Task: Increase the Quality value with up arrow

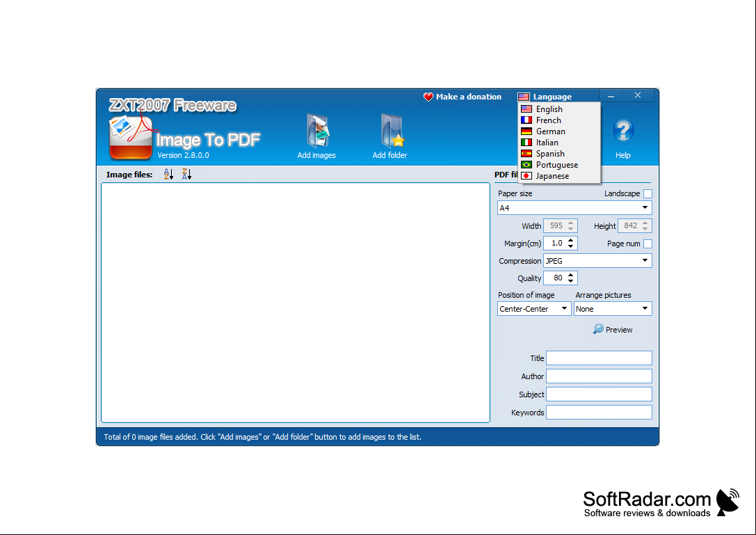Action: coord(571,275)
